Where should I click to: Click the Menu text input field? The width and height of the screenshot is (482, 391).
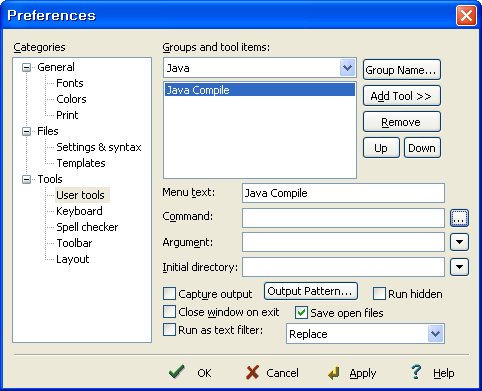point(343,193)
